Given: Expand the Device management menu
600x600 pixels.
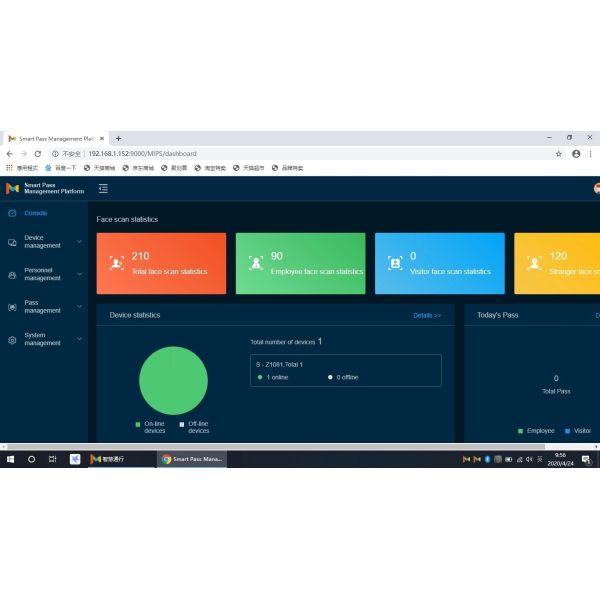Looking at the screenshot, I should (43, 241).
